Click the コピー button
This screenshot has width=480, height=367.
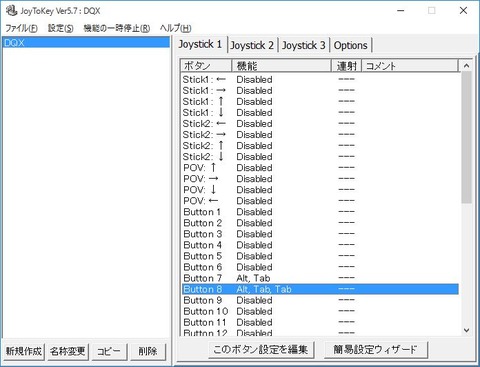109,351
